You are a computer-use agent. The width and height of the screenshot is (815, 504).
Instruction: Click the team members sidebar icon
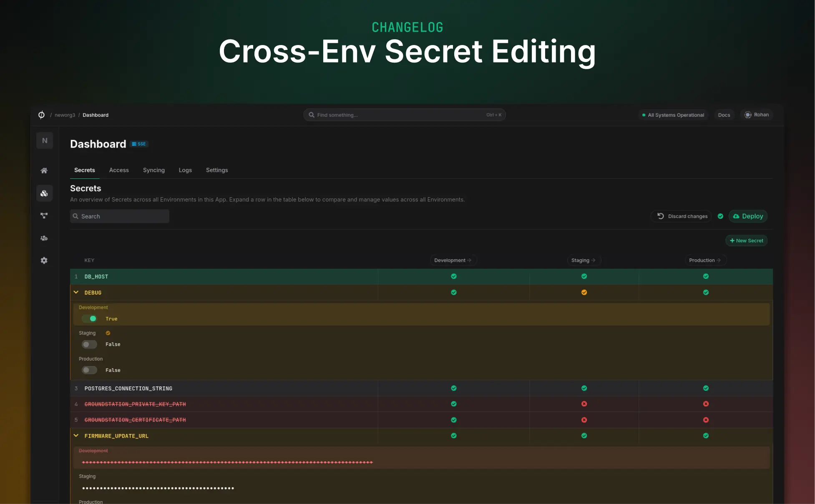point(44,238)
